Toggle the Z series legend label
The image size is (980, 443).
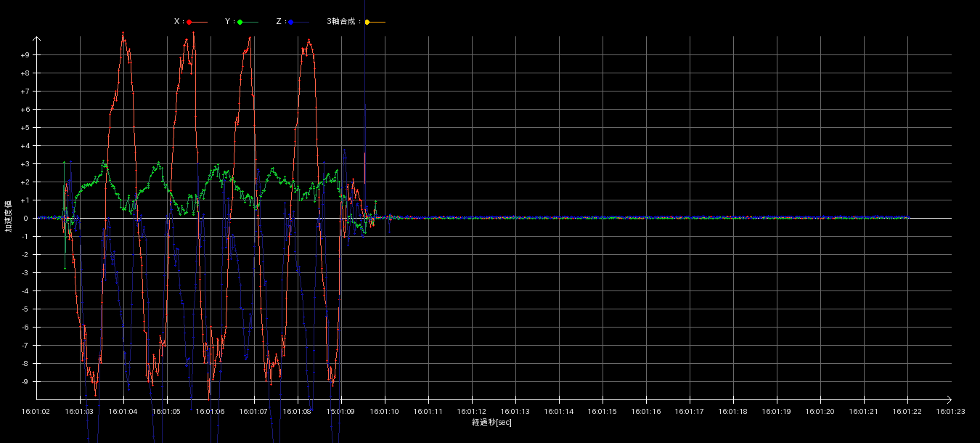pos(279,22)
